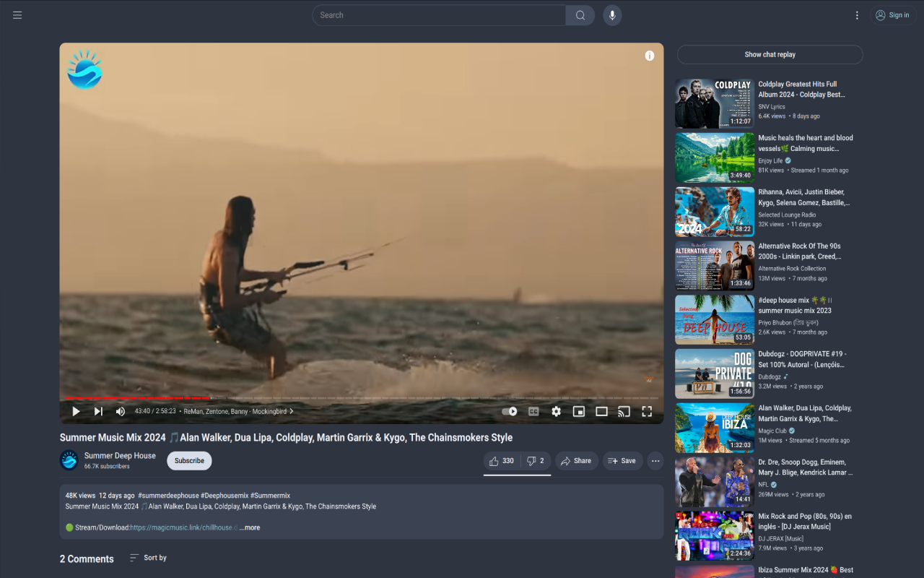Expand description with ...more

coord(250,527)
